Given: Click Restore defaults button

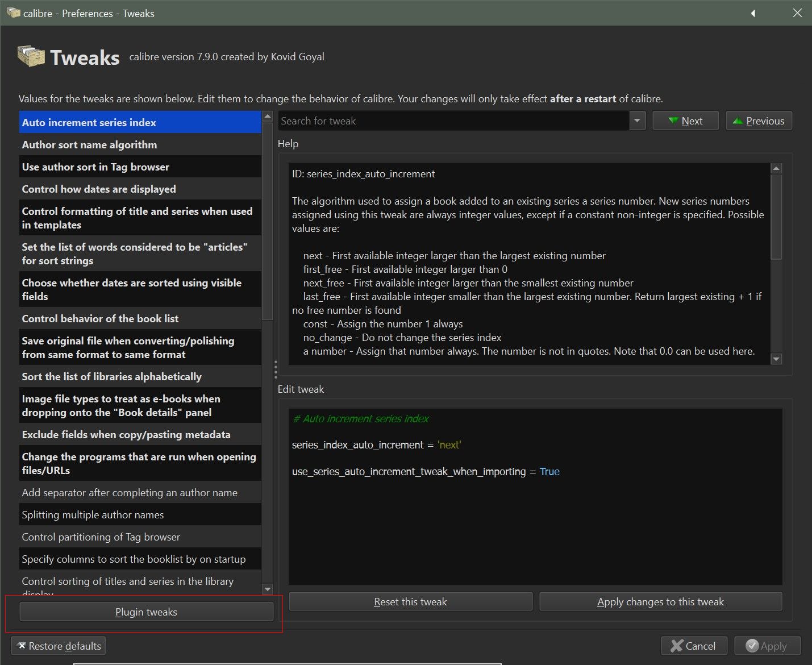Looking at the screenshot, I should coord(59,646).
